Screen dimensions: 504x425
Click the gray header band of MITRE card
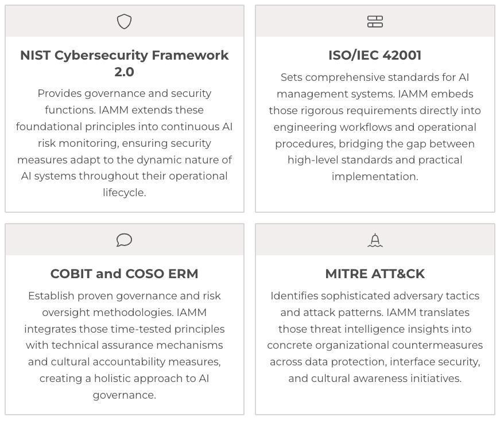pyautogui.click(x=375, y=240)
